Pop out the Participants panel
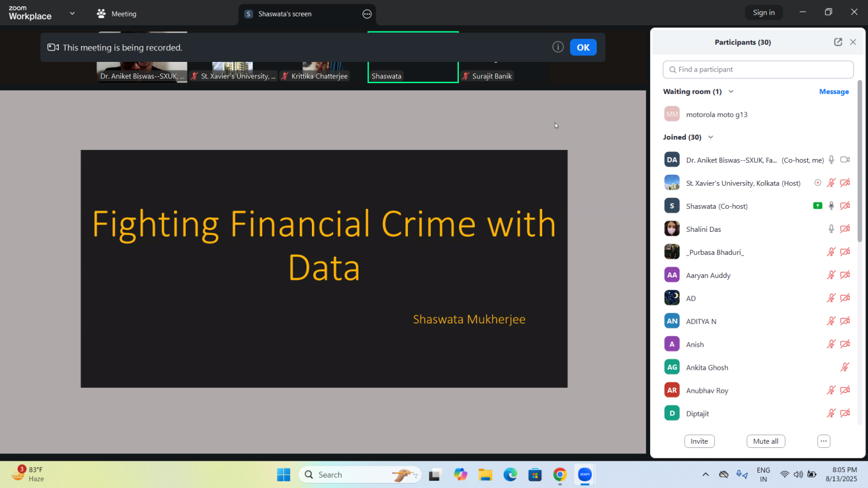Image resolution: width=868 pixels, height=488 pixels. click(838, 42)
